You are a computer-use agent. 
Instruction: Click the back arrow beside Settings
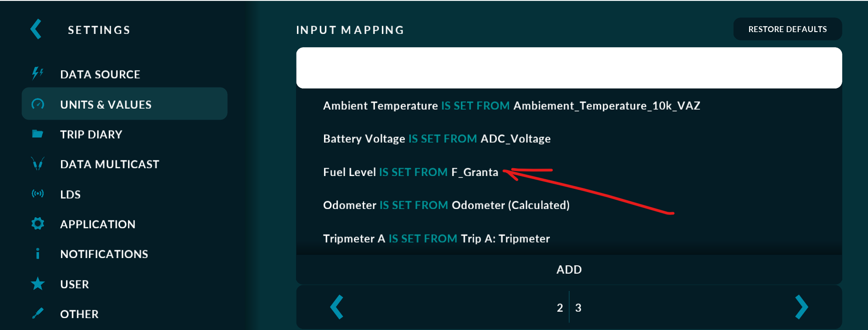(36, 29)
